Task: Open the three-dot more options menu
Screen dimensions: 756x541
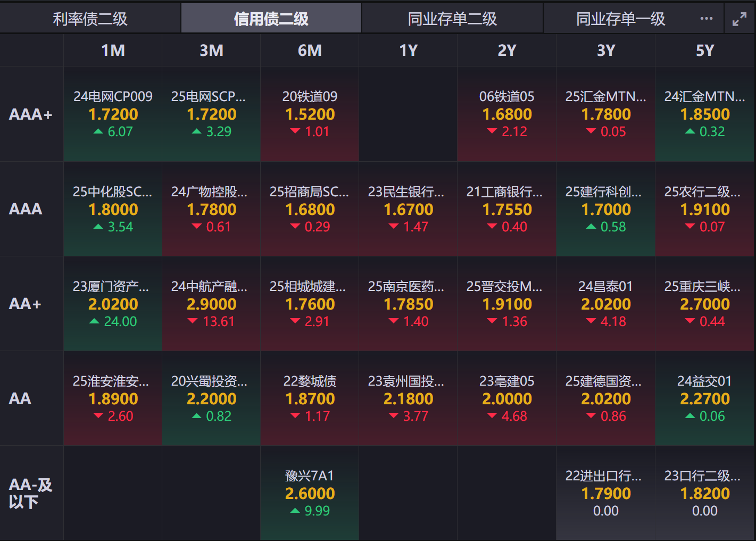Action: tap(707, 19)
